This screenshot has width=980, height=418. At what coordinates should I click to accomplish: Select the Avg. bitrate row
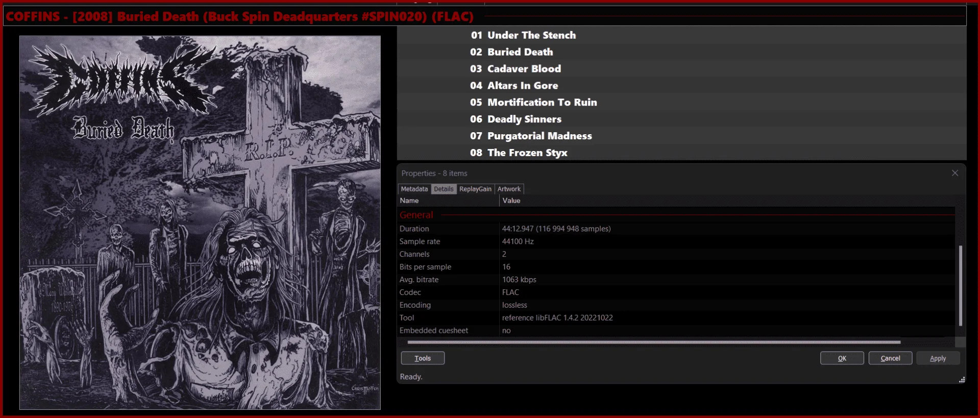pyautogui.click(x=676, y=280)
